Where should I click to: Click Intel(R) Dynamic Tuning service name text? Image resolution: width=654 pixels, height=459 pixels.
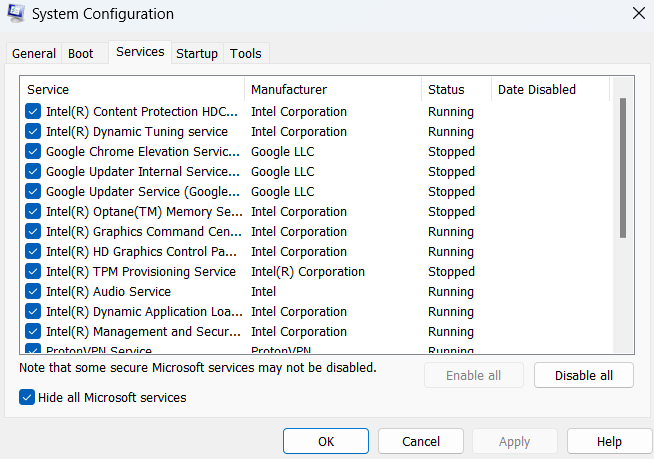tap(137, 131)
